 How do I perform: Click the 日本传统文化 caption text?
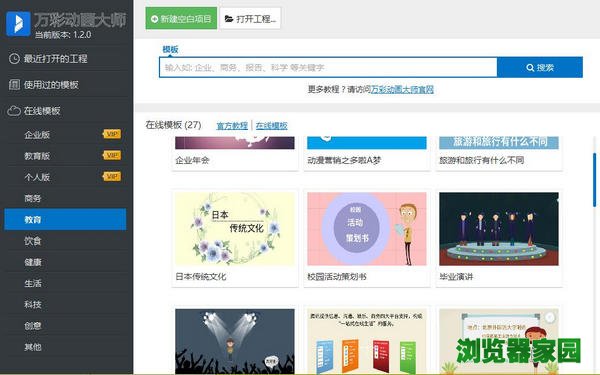201,276
